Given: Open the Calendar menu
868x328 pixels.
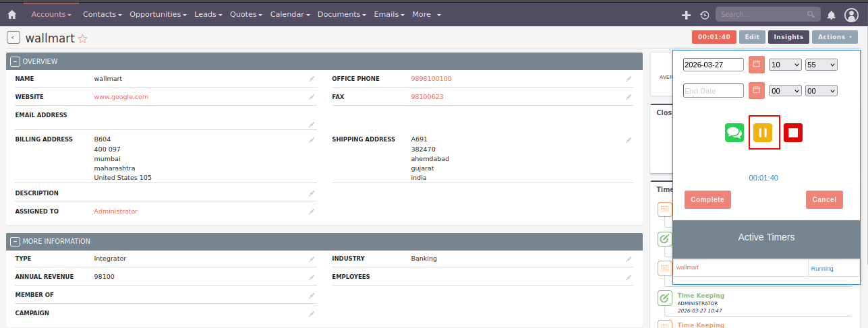Looking at the screenshot, I should click(290, 14).
